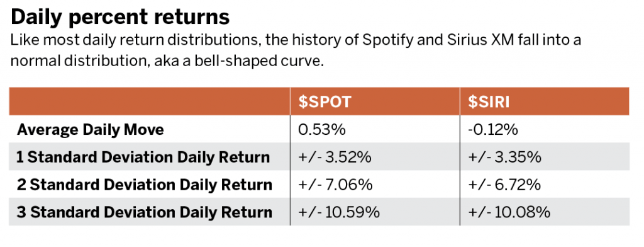This screenshot has width=644, height=247.
Task: Click the 2 Standard Deviation Daily Return label
Action: tap(144, 185)
